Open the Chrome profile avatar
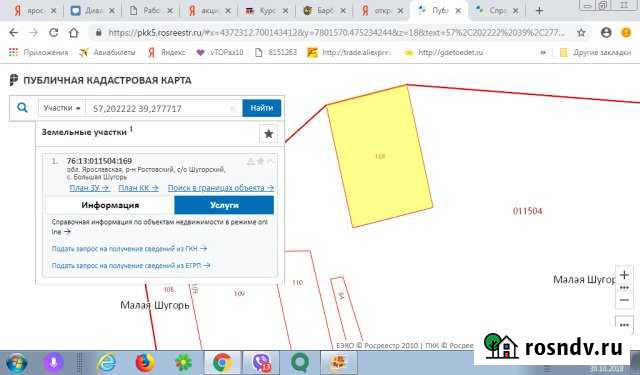This screenshot has height=375, width=640. (x=606, y=33)
